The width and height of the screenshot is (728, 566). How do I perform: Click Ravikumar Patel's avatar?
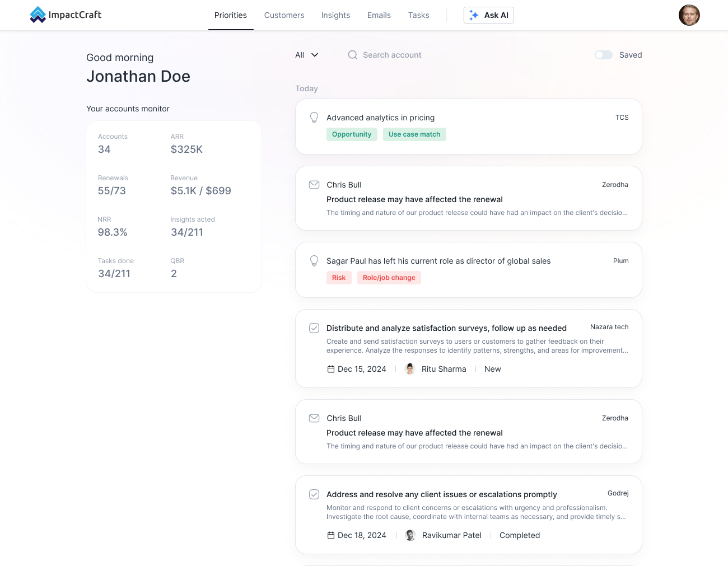click(410, 535)
